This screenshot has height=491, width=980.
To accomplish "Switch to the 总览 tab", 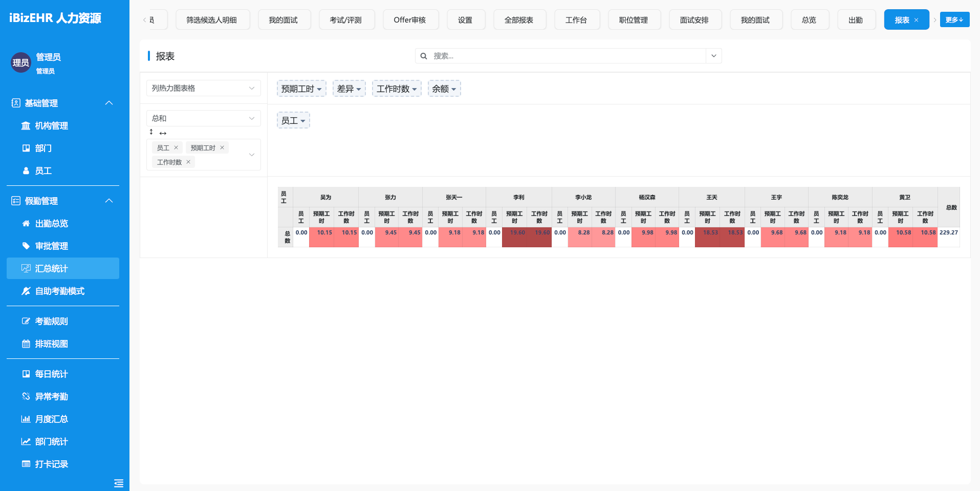I will pyautogui.click(x=810, y=20).
